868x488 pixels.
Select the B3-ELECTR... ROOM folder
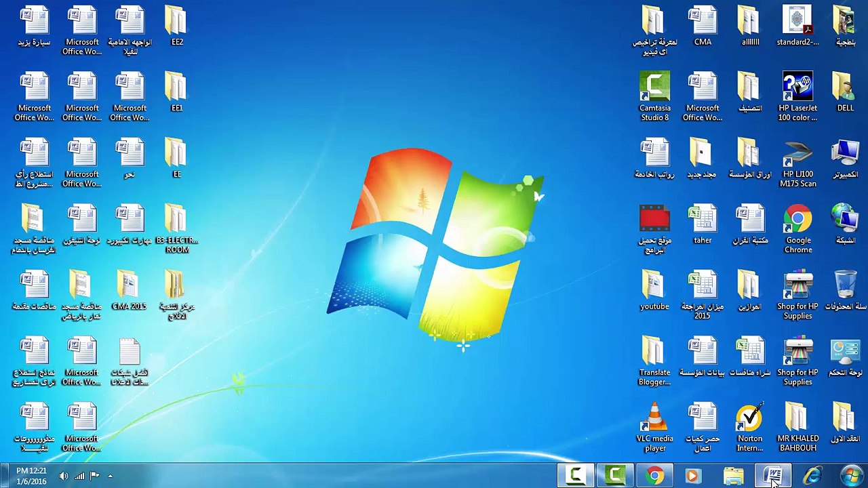tap(176, 229)
